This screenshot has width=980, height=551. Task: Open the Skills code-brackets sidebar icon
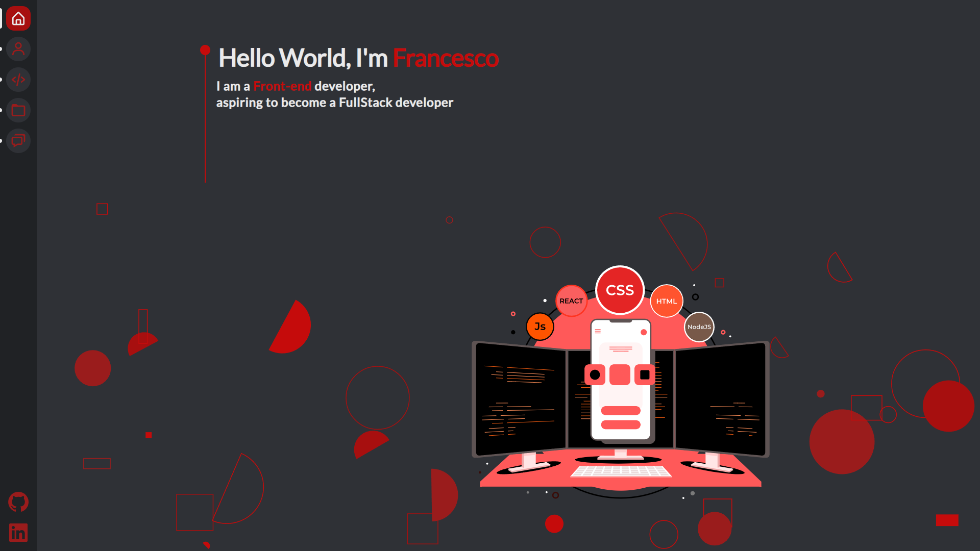click(x=18, y=80)
